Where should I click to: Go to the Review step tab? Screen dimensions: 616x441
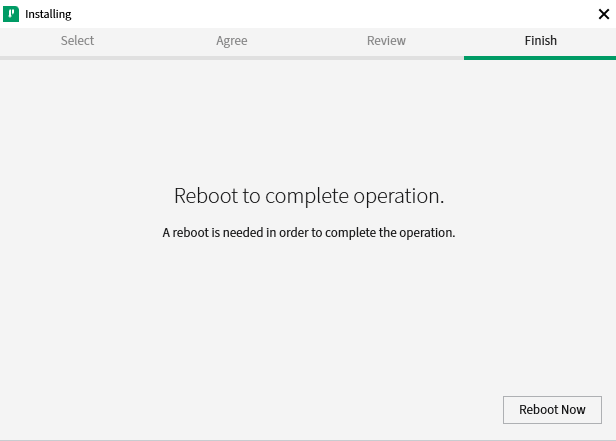(386, 41)
